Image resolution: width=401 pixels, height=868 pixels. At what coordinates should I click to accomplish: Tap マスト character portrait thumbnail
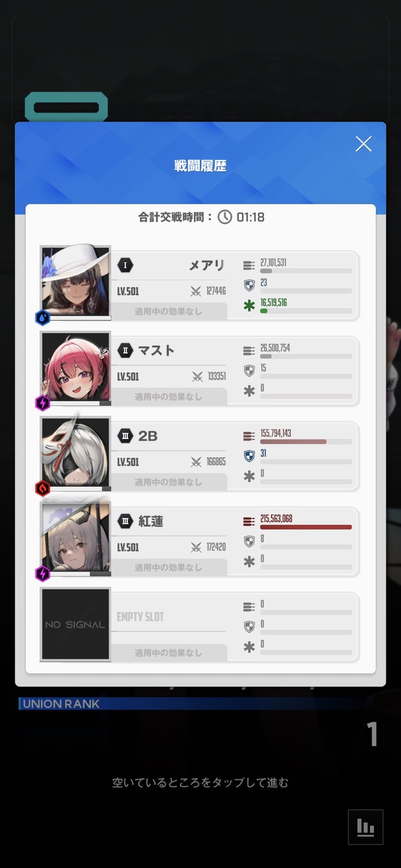pyautogui.click(x=76, y=367)
